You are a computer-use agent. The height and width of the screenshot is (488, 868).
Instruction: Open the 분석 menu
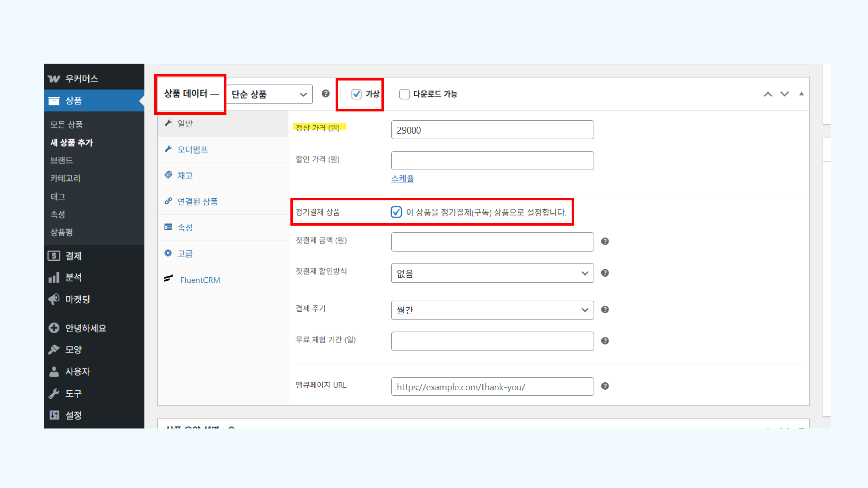click(94, 278)
